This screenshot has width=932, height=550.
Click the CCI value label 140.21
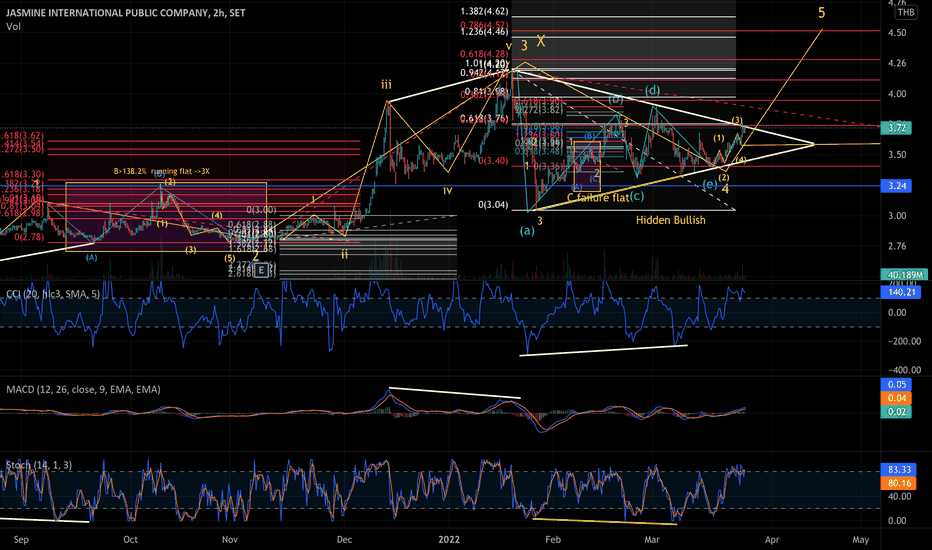[901, 292]
